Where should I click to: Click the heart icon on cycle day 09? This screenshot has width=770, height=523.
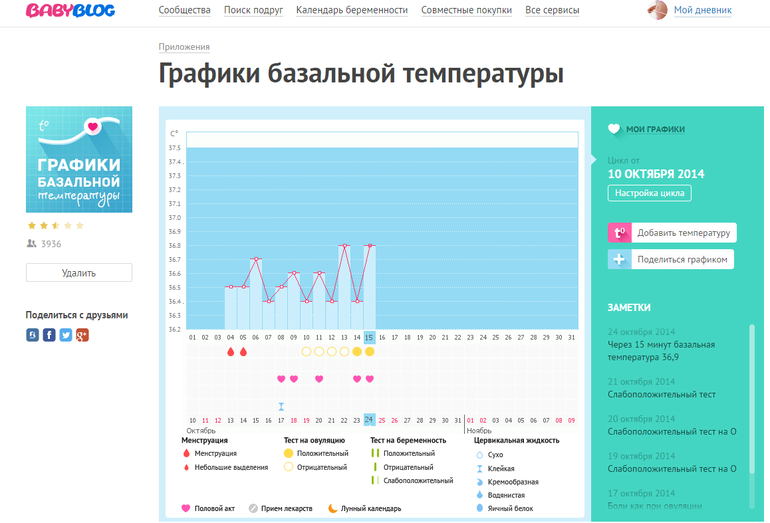coord(294,379)
